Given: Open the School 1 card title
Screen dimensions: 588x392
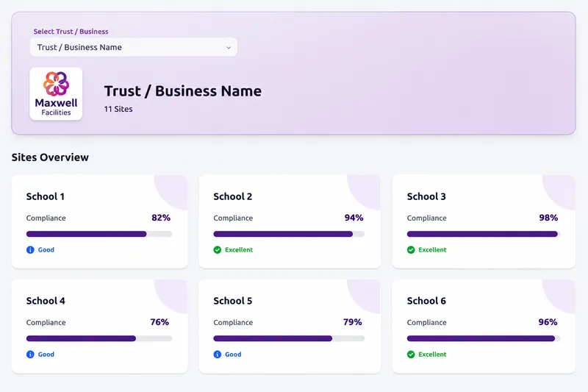Looking at the screenshot, I should pos(46,196).
